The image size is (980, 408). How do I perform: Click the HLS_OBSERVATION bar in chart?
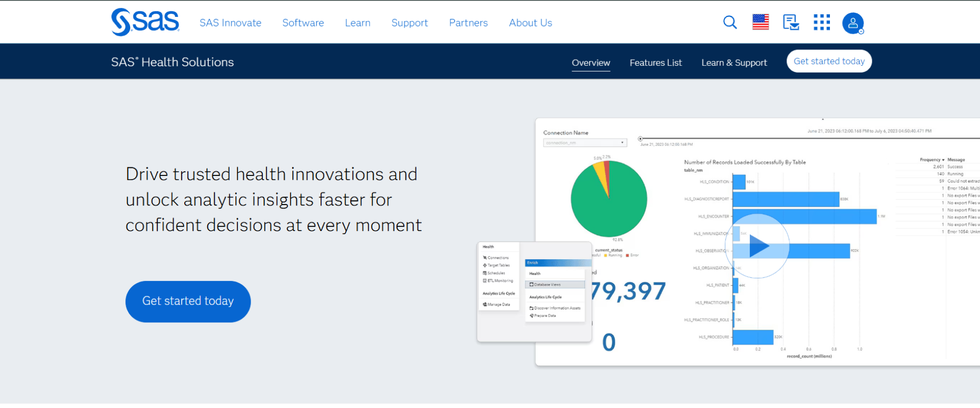coord(791,251)
